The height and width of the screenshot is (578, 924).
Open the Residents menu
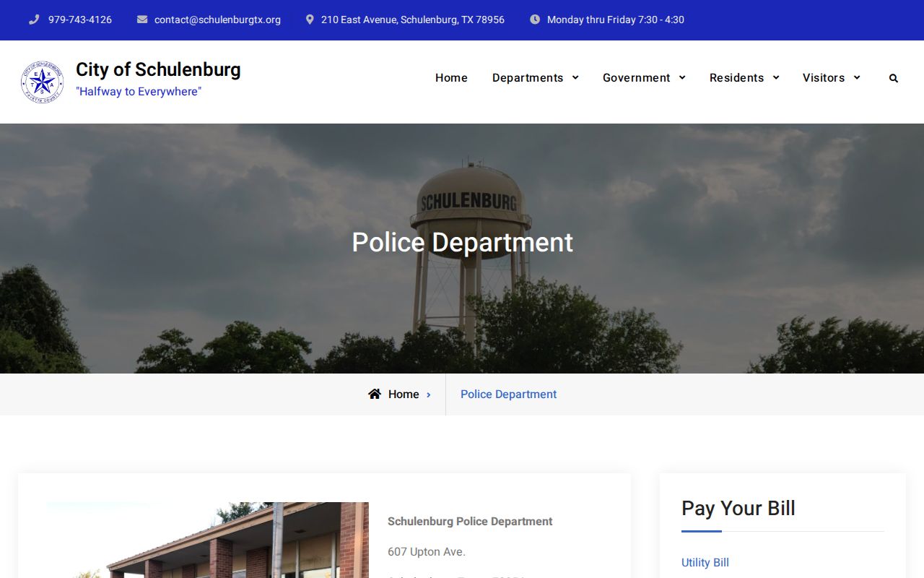coord(736,77)
